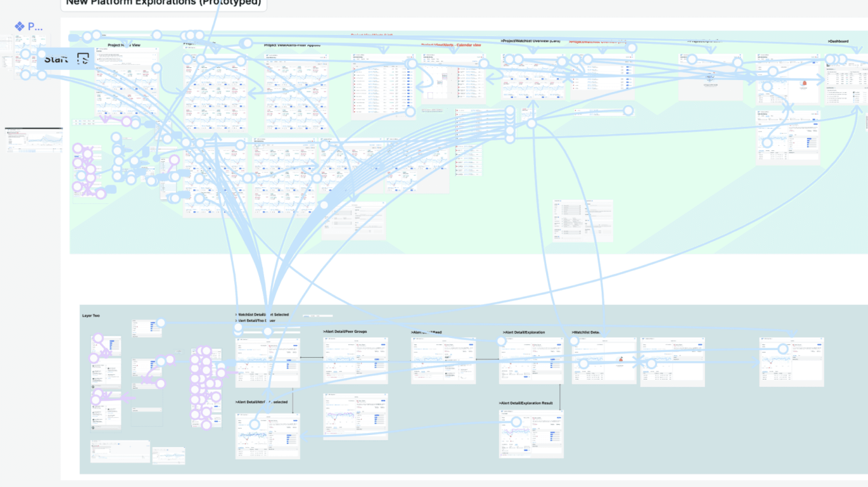Select the dark-header thumbnail outside the section
The image size is (868, 487).
tap(34, 140)
